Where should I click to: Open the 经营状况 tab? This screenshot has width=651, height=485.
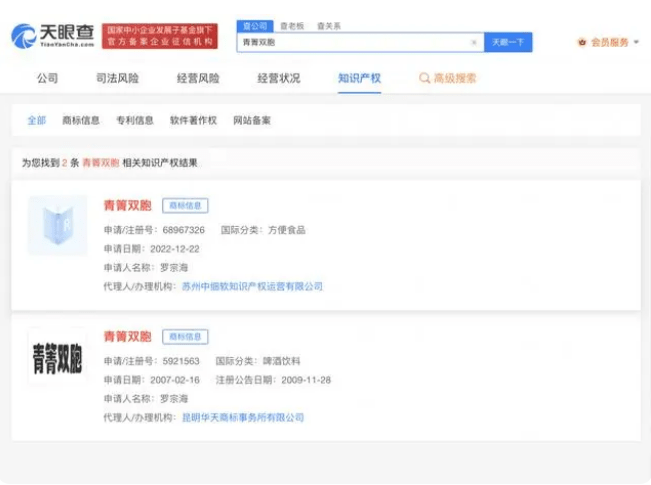pyautogui.click(x=278, y=78)
